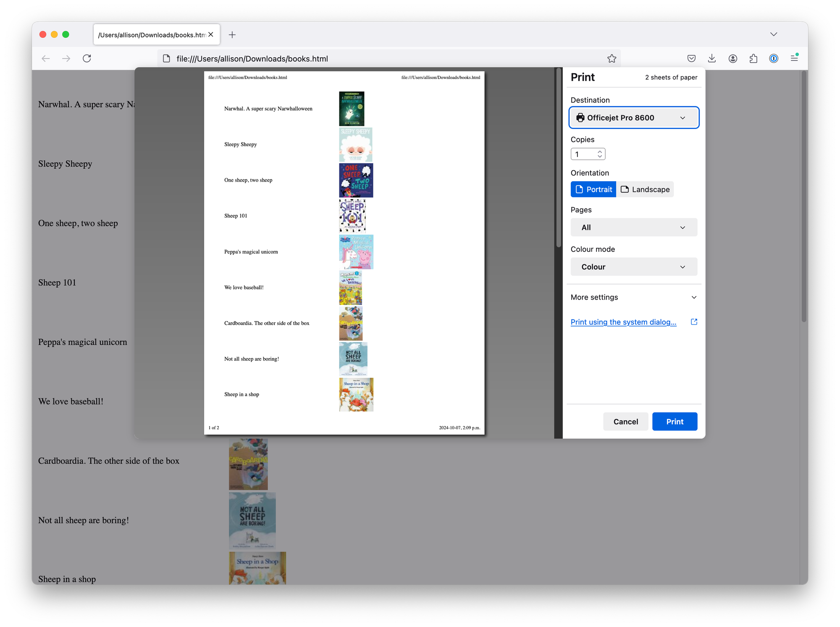
Task: Open the Pocket save icon
Action: tap(691, 58)
